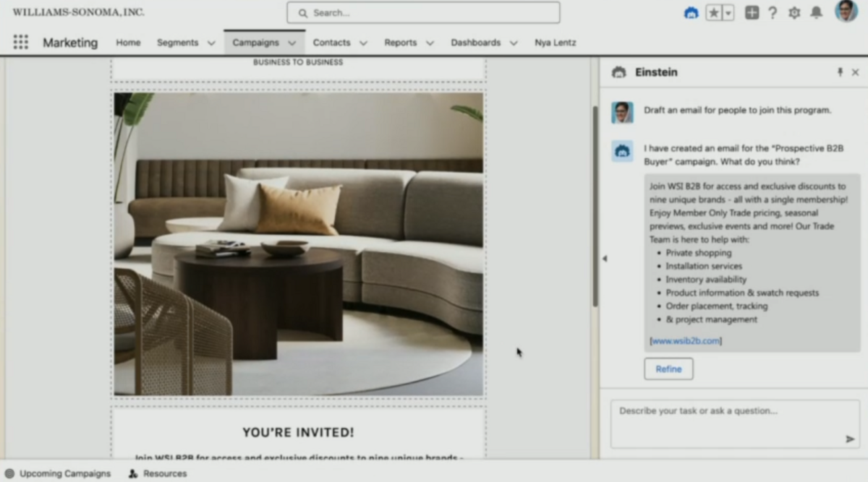Click the email preview vertical scrollbar

[x=595, y=206]
